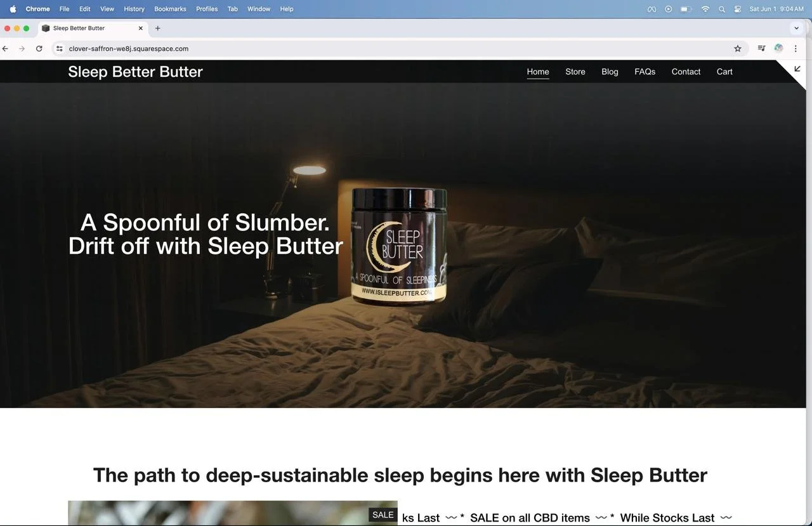
Task: Click the infinity-shaped menu bar icon
Action: (652, 9)
